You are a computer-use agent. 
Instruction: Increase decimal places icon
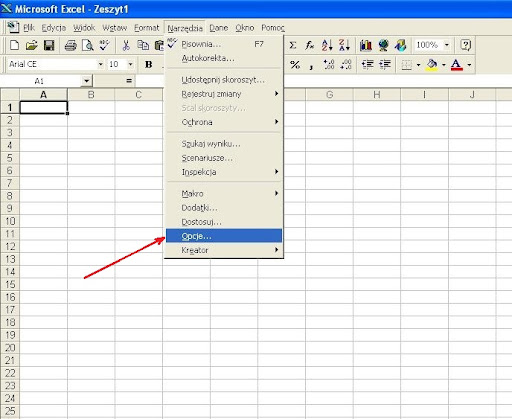(329, 64)
